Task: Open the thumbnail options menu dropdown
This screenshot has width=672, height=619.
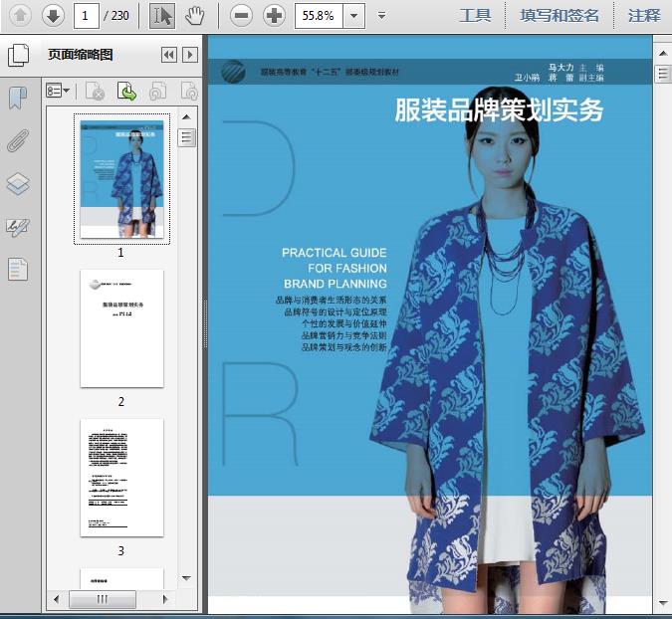Action: pos(58,92)
